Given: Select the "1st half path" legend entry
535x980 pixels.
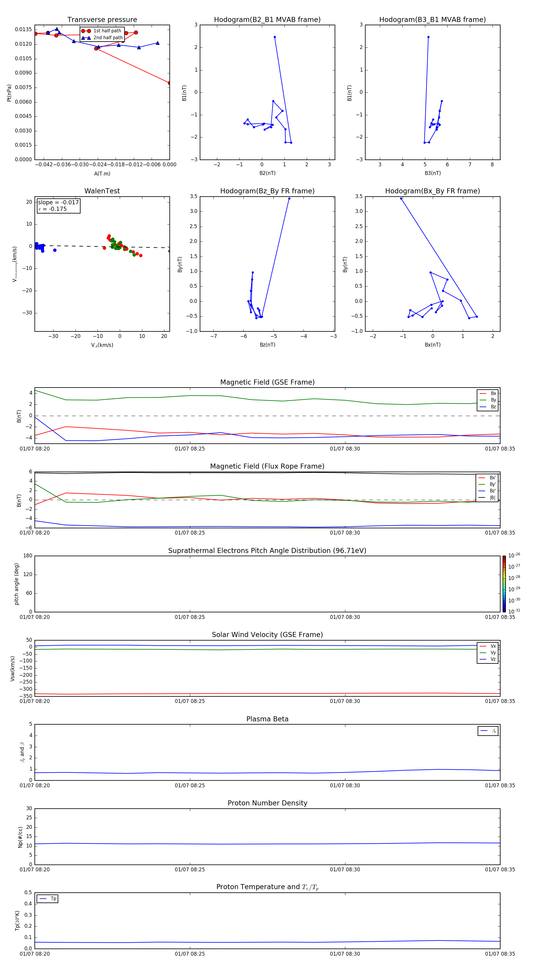Looking at the screenshot, I should coord(102,31).
